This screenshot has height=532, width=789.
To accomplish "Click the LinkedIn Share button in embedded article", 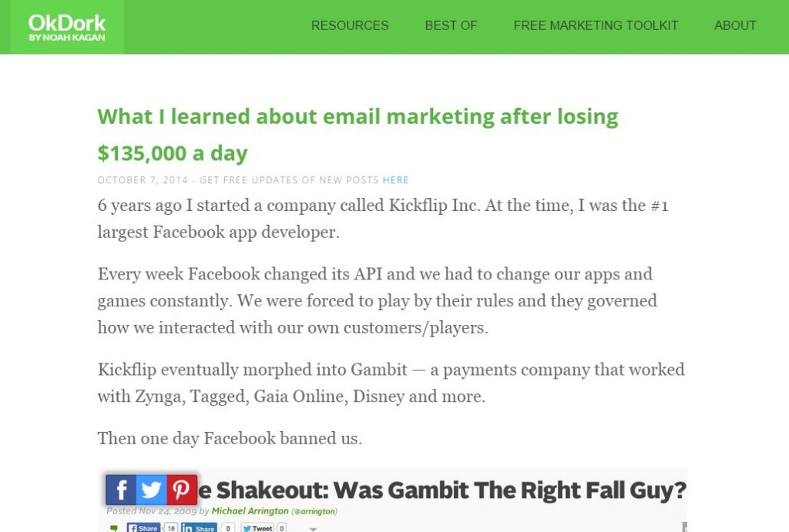I will pos(199,528).
